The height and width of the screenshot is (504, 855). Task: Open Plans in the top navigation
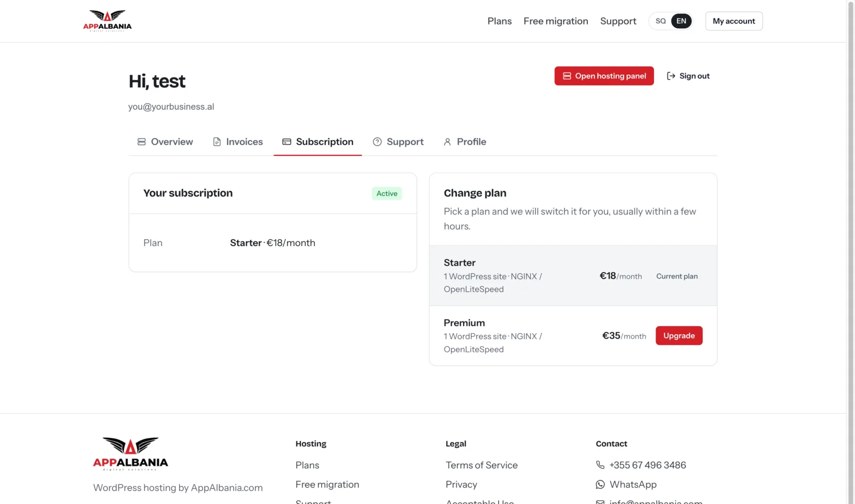[x=500, y=21]
